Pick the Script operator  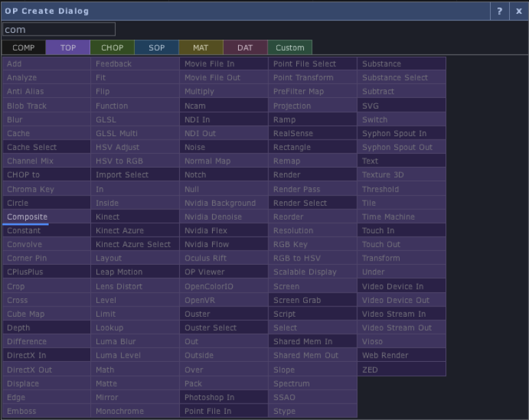coord(313,314)
